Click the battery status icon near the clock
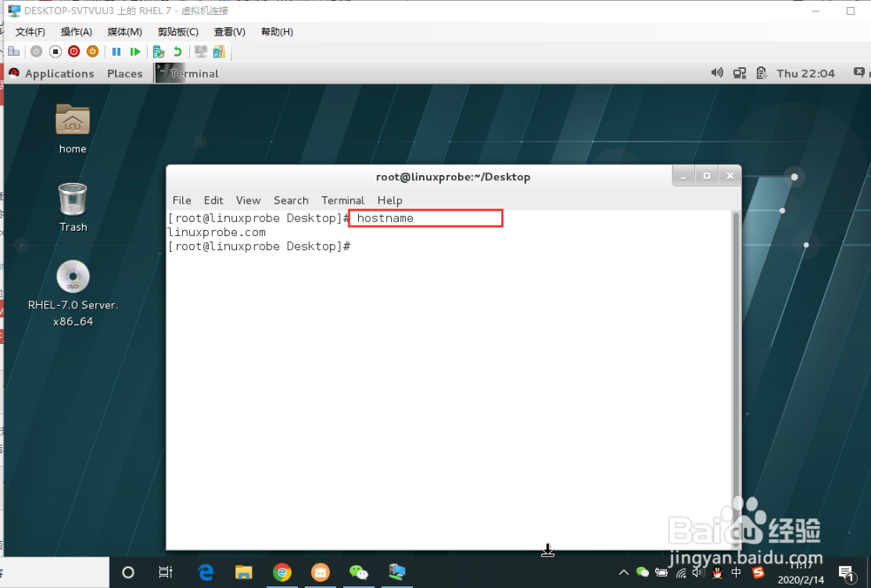 click(x=760, y=73)
